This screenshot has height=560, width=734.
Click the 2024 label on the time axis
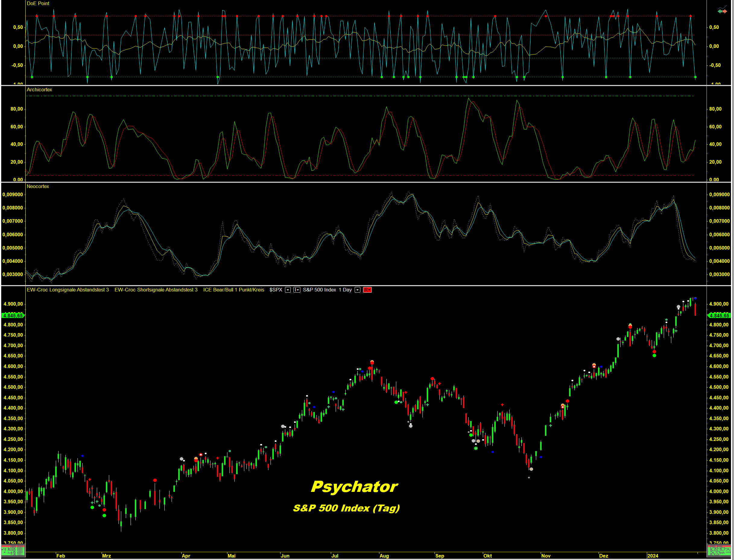[x=653, y=556]
